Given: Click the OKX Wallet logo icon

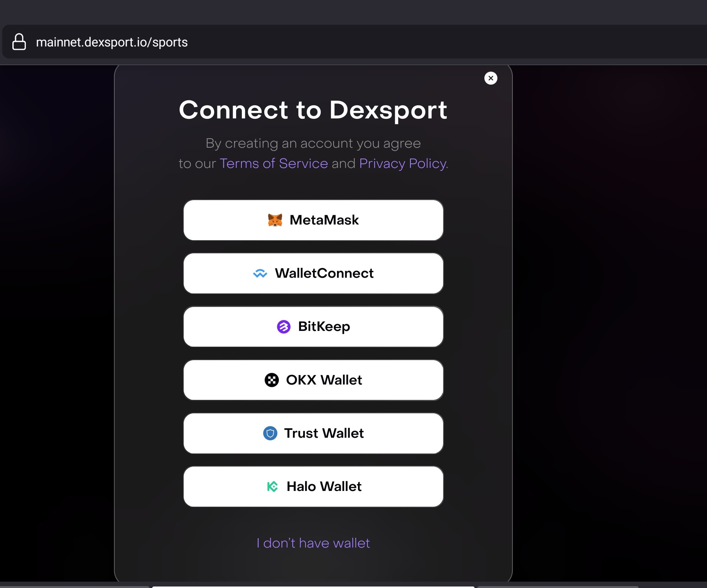Looking at the screenshot, I should [x=272, y=380].
